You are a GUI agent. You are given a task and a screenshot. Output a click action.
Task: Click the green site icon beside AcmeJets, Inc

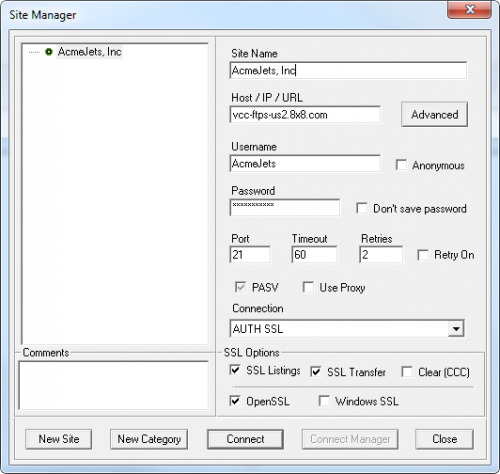pyautogui.click(x=49, y=52)
